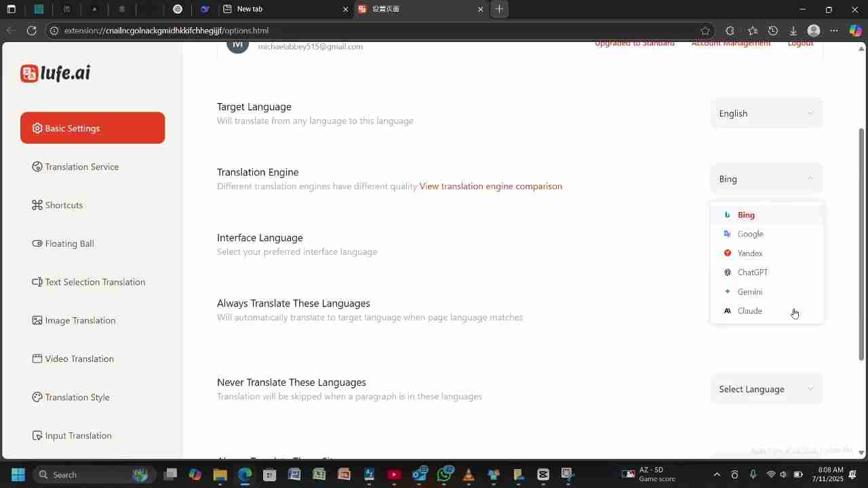Screen dimensions: 868x488
Task: Select Claude from the engine list
Action: coord(750,311)
